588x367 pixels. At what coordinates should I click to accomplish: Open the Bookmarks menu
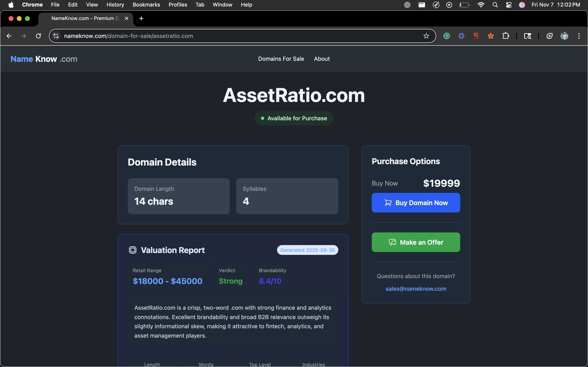pos(146,5)
